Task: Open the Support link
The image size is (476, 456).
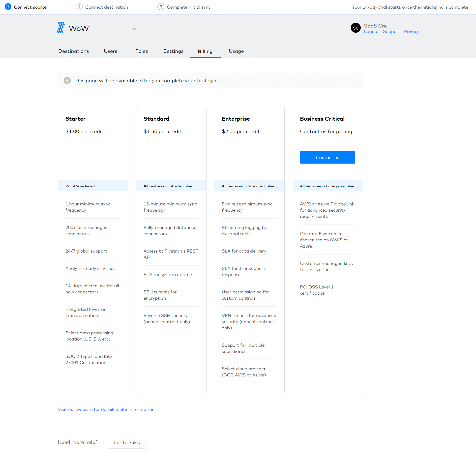Action: coord(391,31)
